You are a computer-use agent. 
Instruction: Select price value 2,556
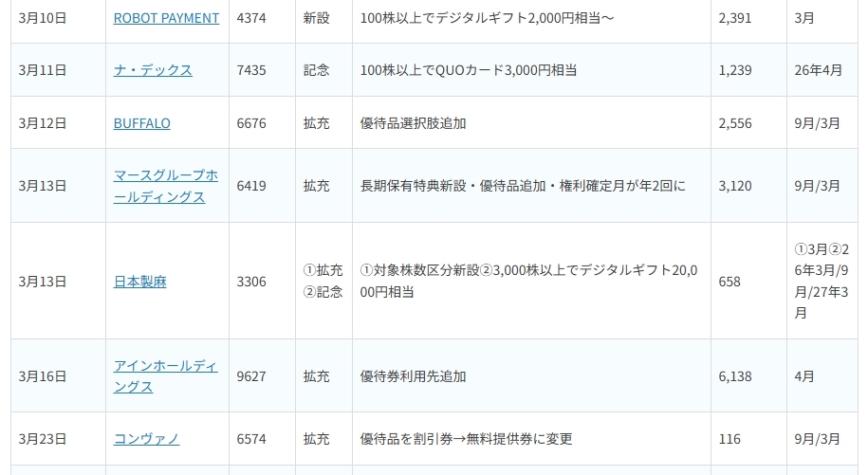(x=735, y=123)
